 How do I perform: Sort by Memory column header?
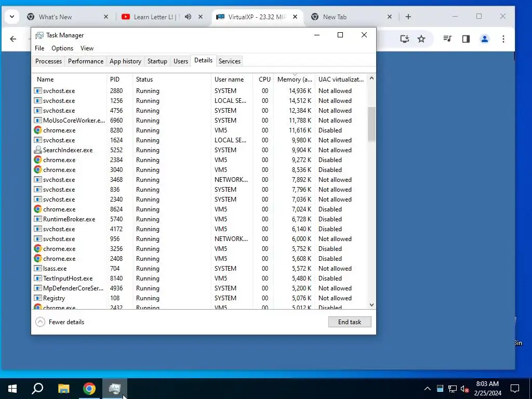[294, 79]
